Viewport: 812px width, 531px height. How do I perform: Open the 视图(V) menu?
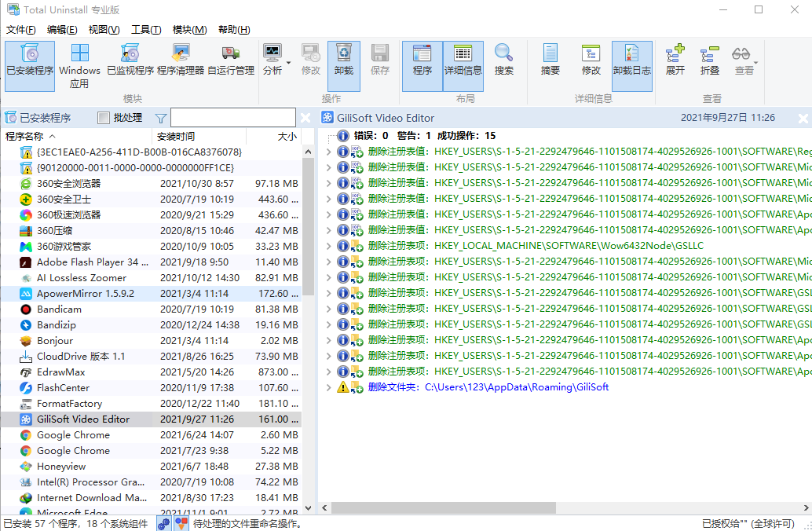pos(104,30)
